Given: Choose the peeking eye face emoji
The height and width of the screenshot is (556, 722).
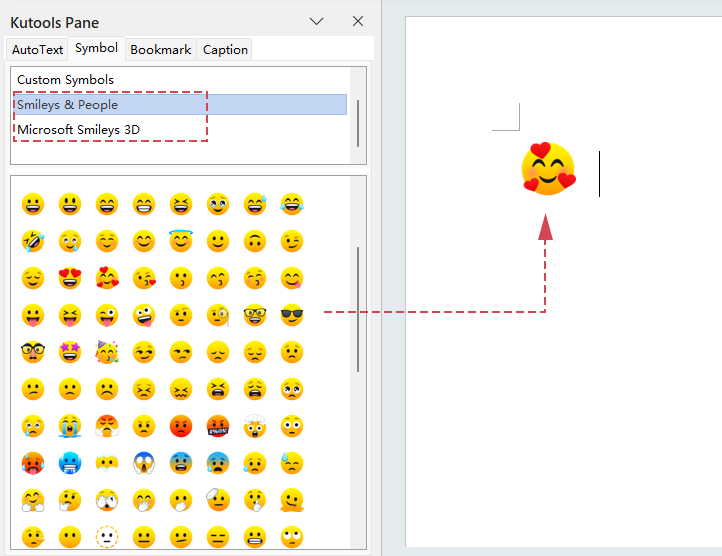Looking at the screenshot, I should (107, 500).
